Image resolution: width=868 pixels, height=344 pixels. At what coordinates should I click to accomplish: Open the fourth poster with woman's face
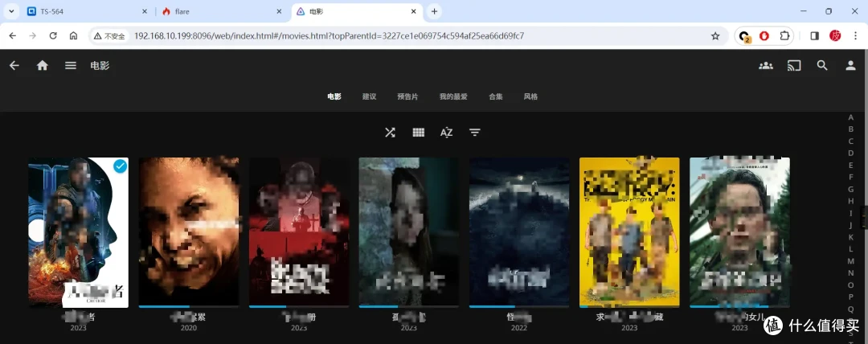click(x=409, y=232)
